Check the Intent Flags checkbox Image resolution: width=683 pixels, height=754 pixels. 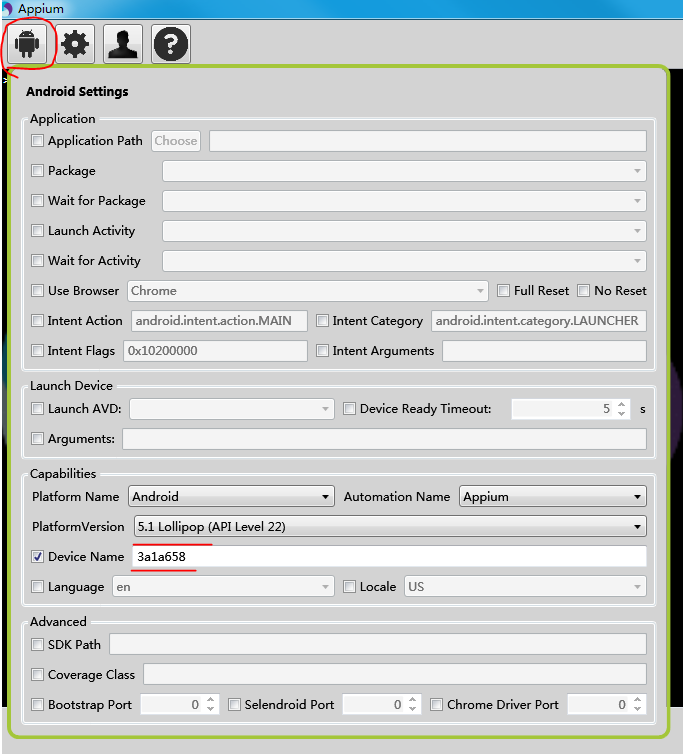click(x=38, y=351)
